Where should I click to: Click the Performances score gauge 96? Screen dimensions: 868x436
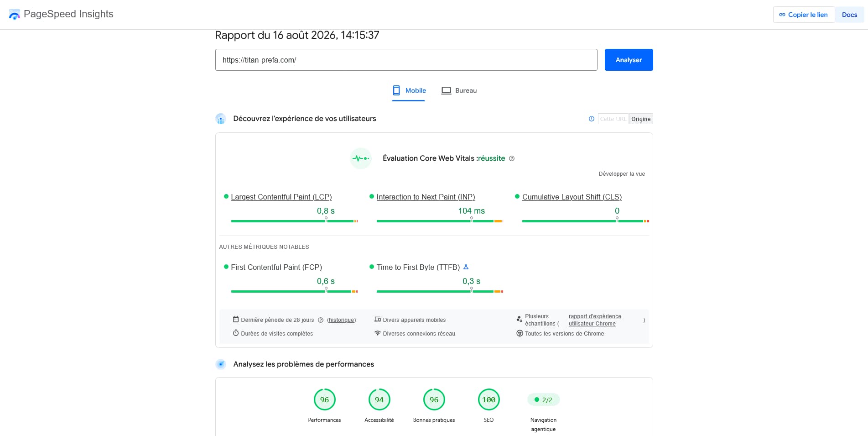[324, 399]
